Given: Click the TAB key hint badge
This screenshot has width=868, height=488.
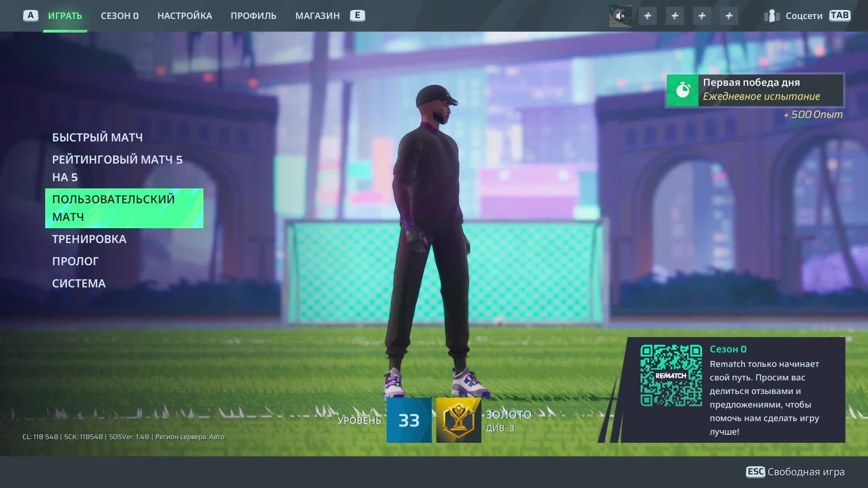Looking at the screenshot, I should [x=840, y=15].
